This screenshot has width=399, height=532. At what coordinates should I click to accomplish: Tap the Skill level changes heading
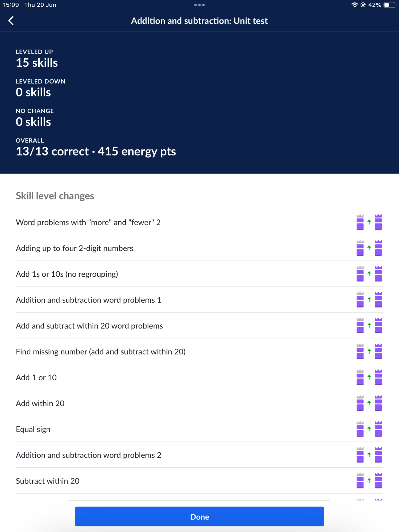[x=55, y=196]
